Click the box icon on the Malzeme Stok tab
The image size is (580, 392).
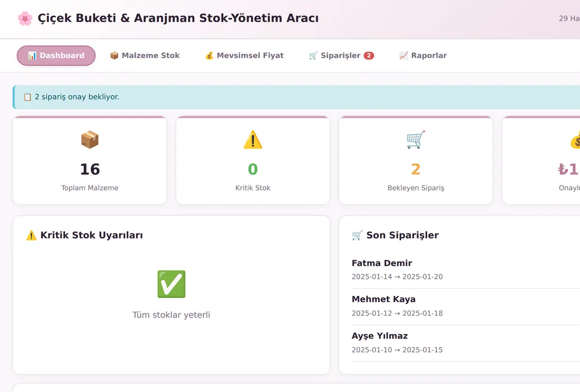pyautogui.click(x=114, y=56)
